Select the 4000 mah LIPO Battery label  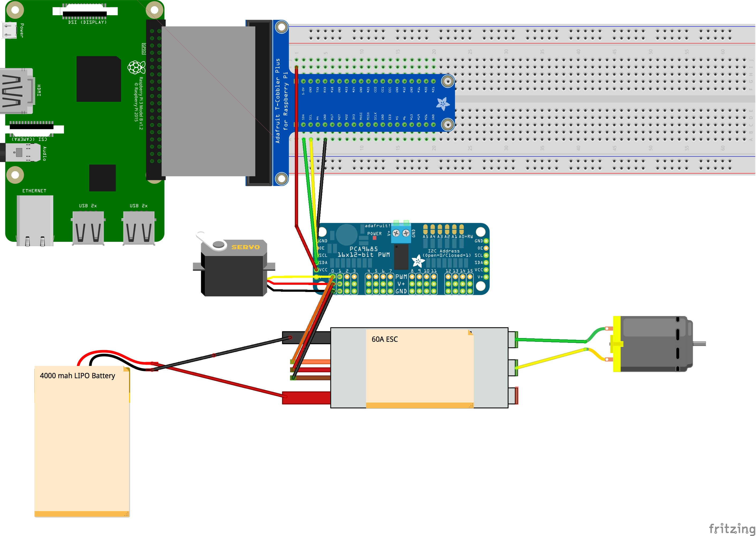(78, 376)
